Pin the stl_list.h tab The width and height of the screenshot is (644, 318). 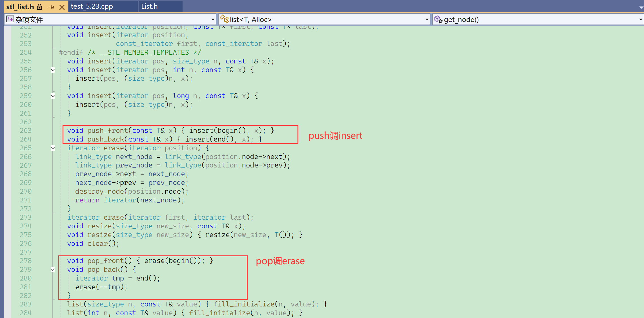[x=52, y=7]
